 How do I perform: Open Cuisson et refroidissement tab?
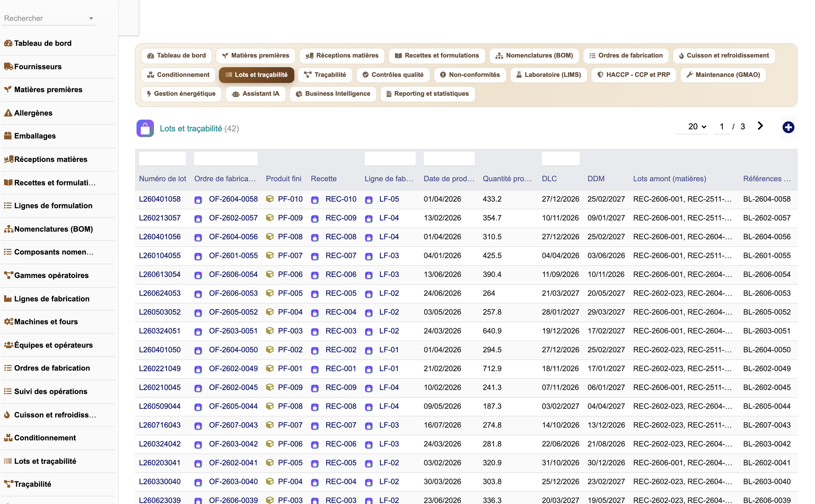724,56
